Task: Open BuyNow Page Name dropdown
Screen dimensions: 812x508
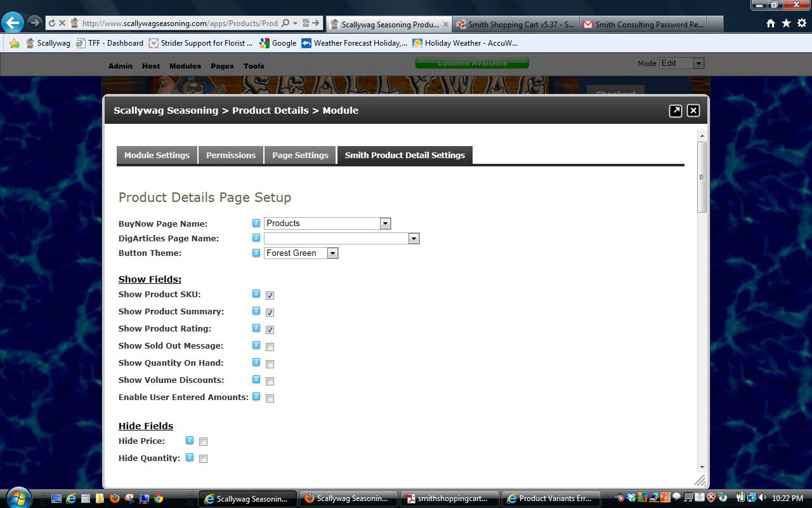Action: coord(327,224)
